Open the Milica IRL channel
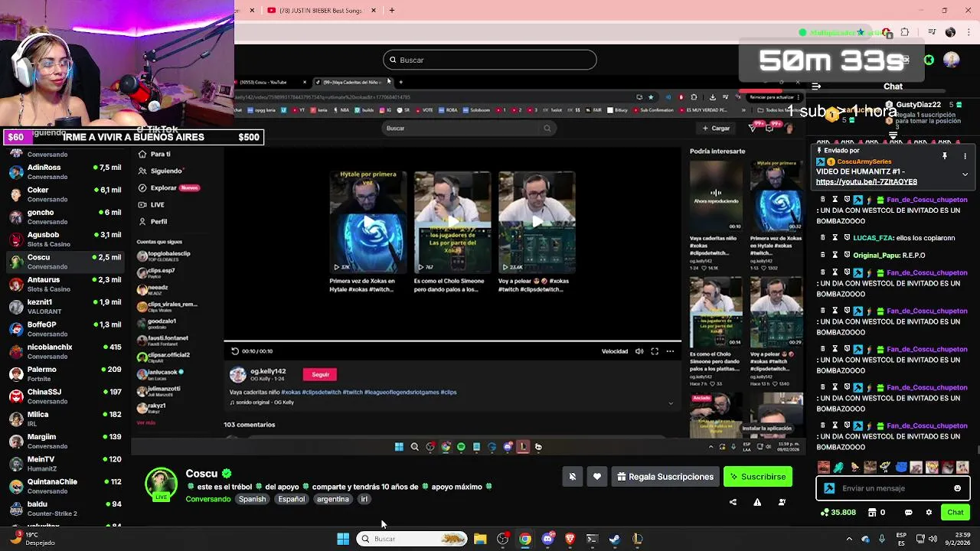This screenshot has width=980, height=551. pyautogui.click(x=65, y=419)
